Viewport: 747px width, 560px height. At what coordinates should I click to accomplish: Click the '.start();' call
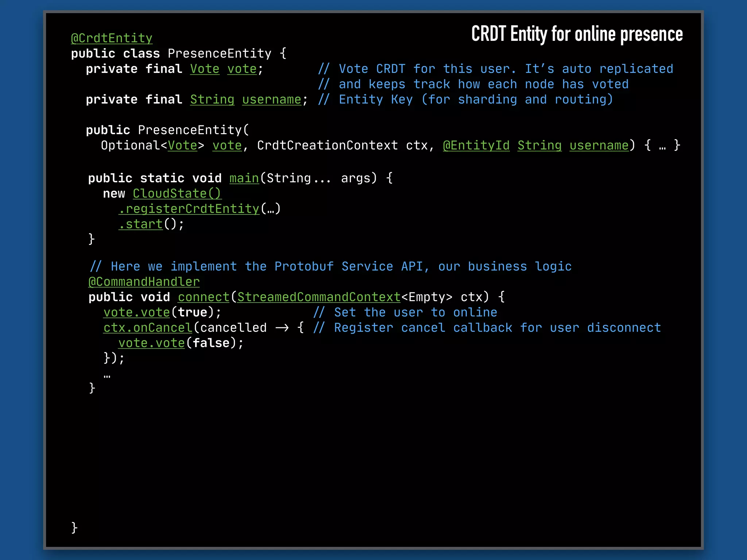(x=151, y=224)
